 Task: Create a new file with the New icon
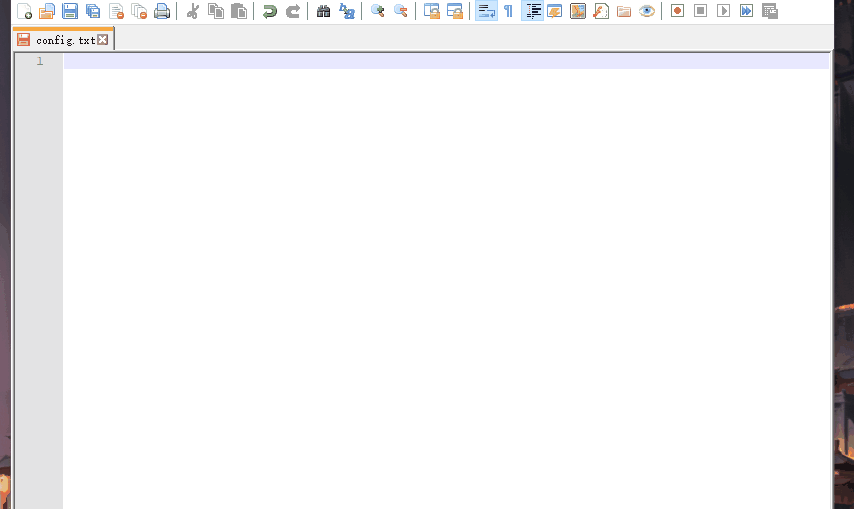tap(25, 11)
